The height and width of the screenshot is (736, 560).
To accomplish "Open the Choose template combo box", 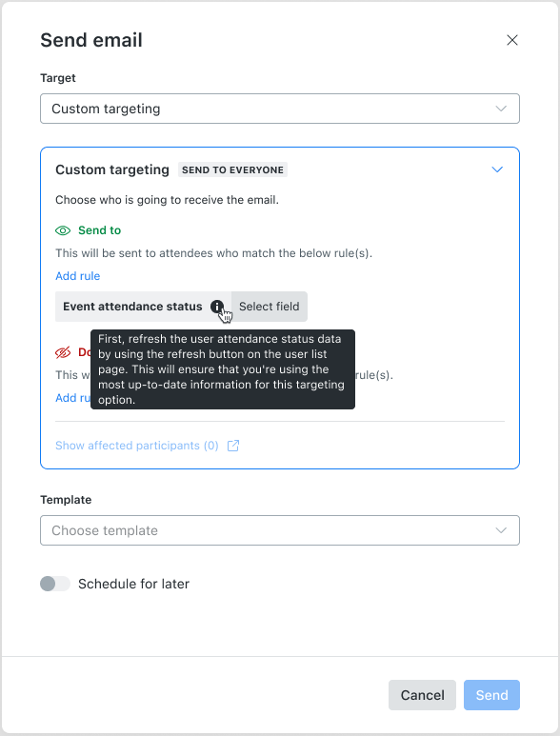I will 280,530.
